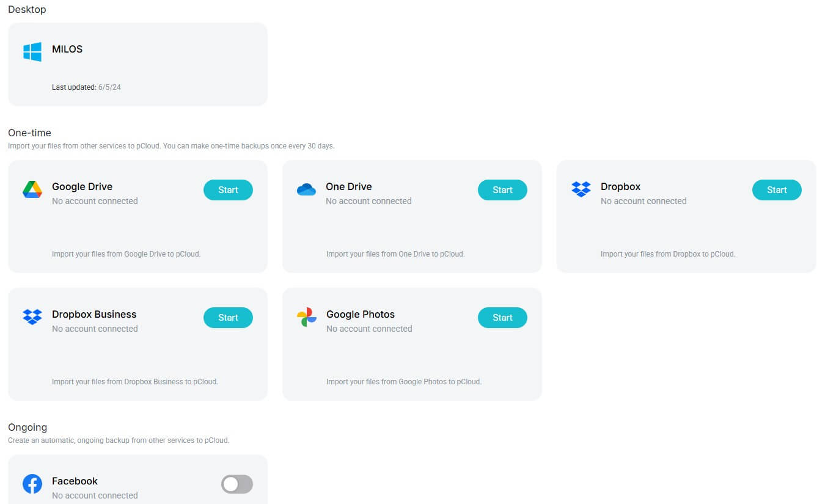Click the one-time backups 30 days description
This screenshot has width=825, height=504.
coord(171,146)
